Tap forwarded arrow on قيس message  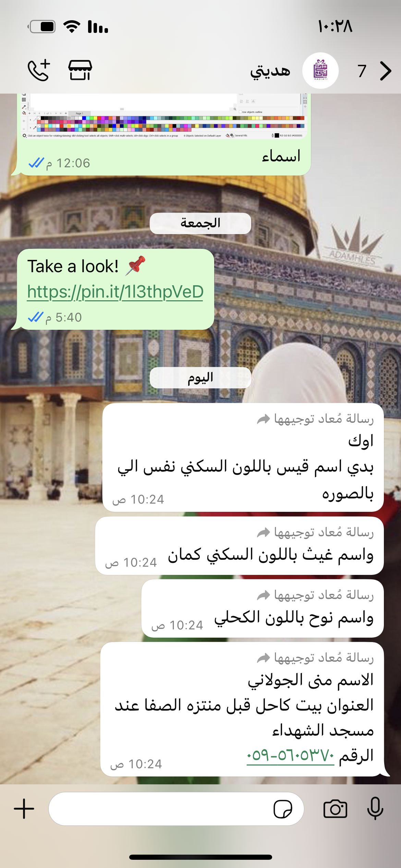[x=264, y=419]
